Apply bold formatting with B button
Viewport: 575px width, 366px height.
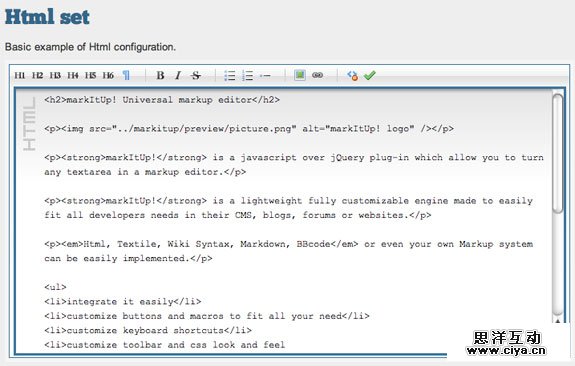pos(160,76)
